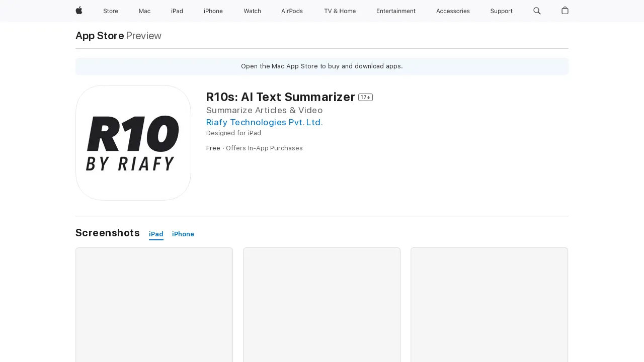Open the AirPods menu item
Screen dimensions: 644x362
[292, 11]
